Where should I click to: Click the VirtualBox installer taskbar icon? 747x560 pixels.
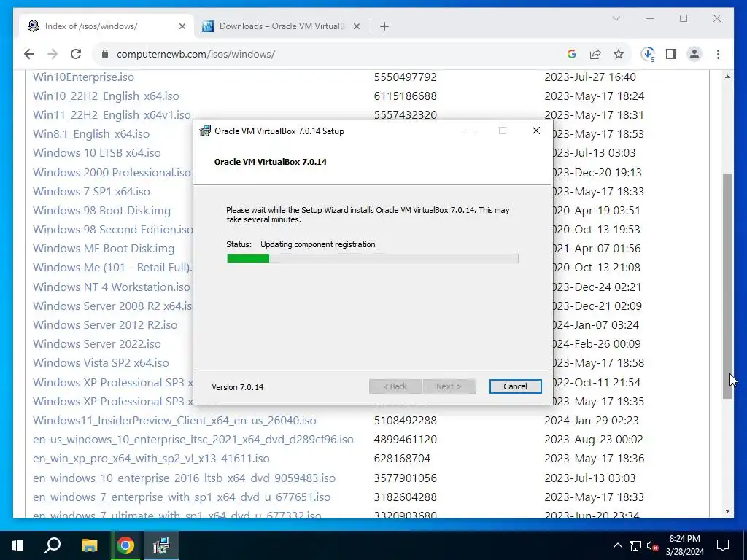(161, 545)
